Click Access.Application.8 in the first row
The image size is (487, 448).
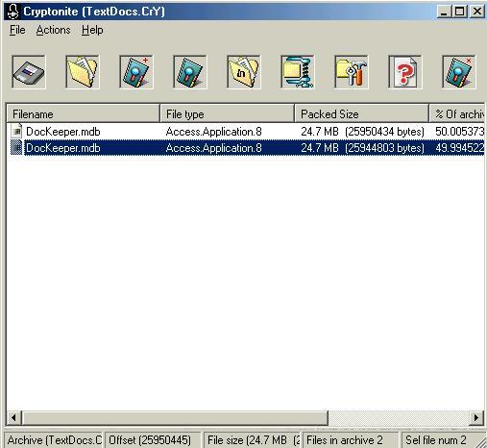(214, 132)
